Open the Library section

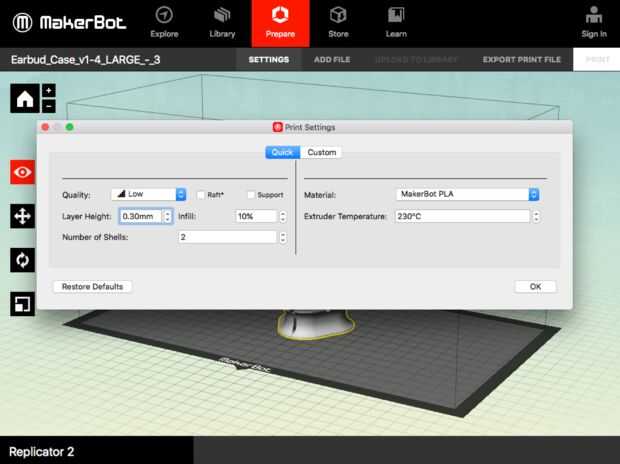coord(222,23)
